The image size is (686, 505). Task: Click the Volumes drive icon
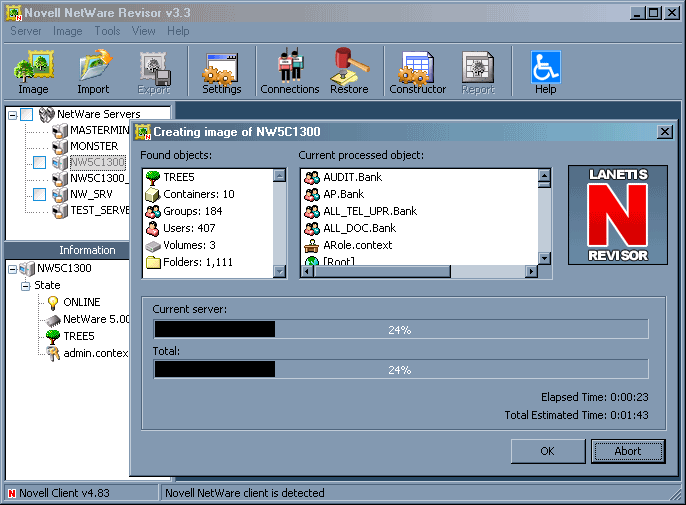coord(153,246)
